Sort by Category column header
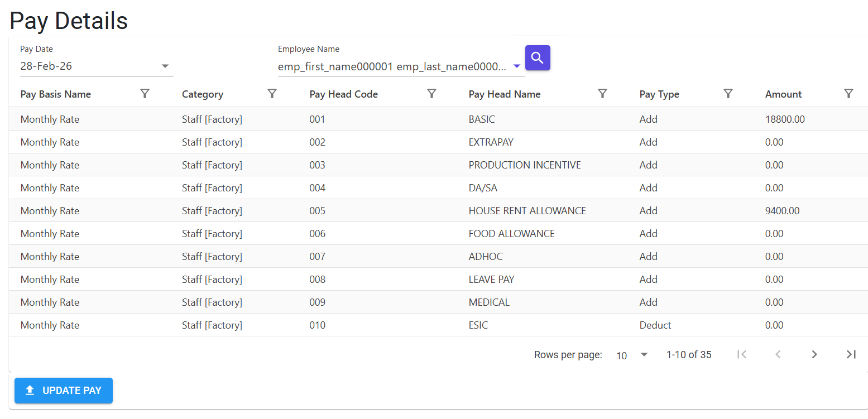This screenshot has height=419, width=868. point(203,94)
